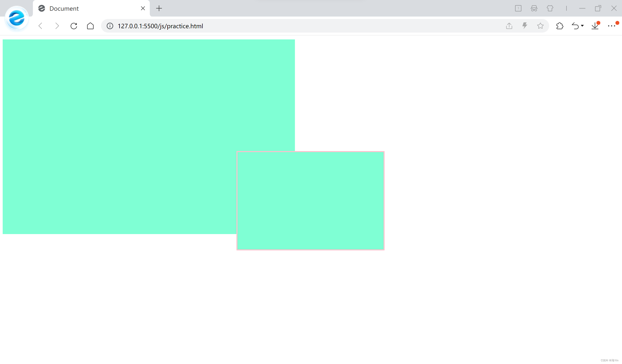
Task: Expand the dropdown next to undo arrow
Action: (582, 26)
